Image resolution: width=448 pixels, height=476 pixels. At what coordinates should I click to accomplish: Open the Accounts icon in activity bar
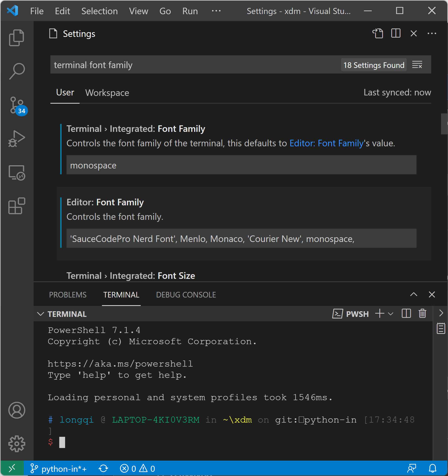(x=17, y=410)
